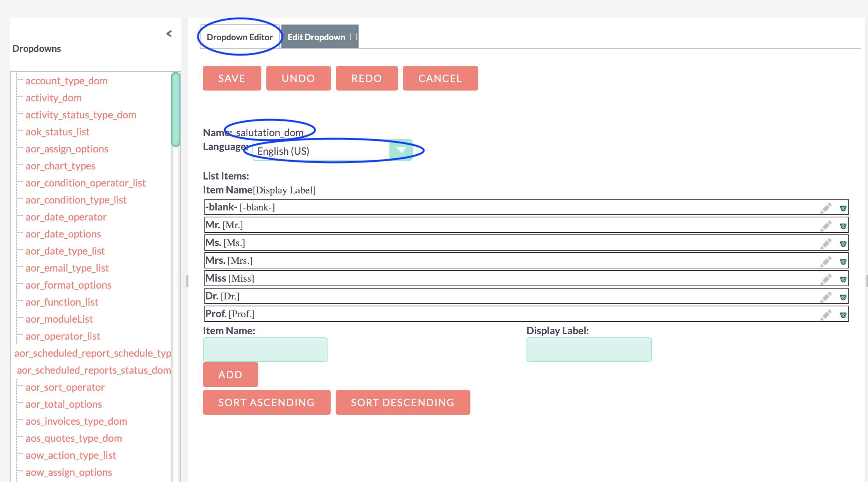Open aor_format_options
This screenshot has width=868, height=482.
[69, 285]
